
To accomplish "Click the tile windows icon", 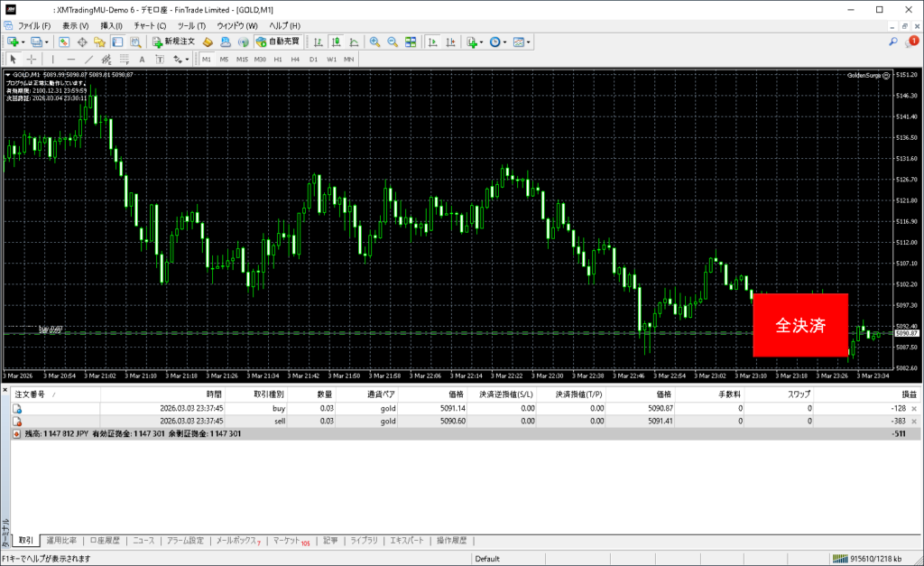I will (411, 42).
